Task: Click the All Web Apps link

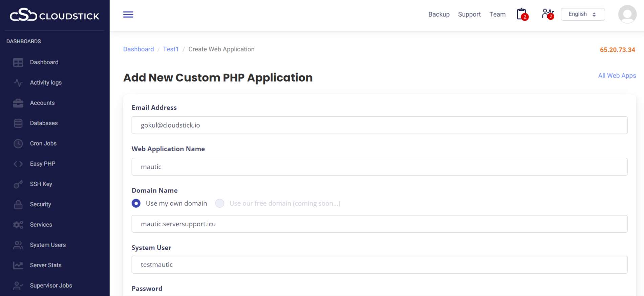Action: [617, 76]
